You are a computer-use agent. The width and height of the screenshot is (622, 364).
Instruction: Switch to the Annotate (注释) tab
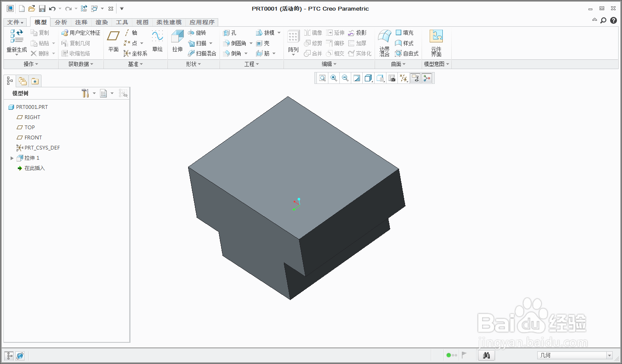(81, 22)
